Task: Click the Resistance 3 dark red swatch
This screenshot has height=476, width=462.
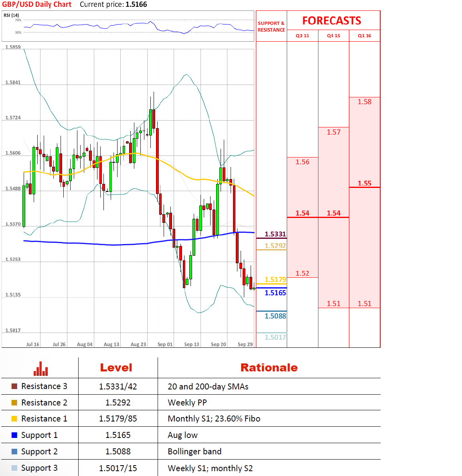Action: (14, 386)
